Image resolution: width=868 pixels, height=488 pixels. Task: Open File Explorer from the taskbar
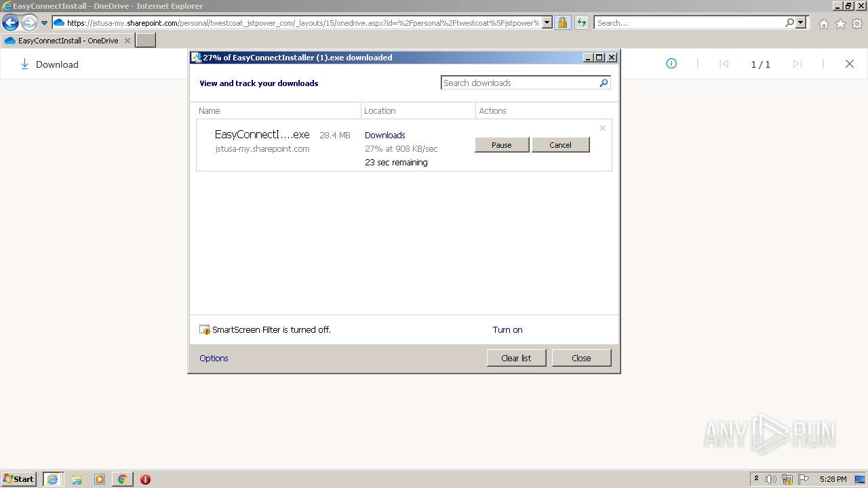(77, 479)
